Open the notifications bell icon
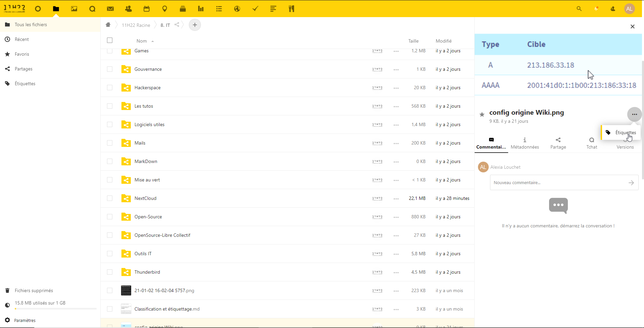 click(596, 9)
